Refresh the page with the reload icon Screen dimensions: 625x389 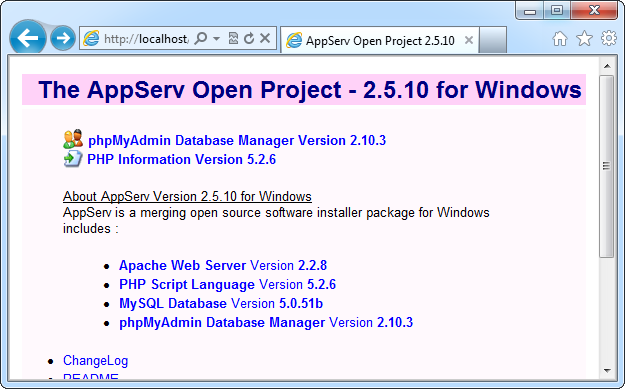point(249,38)
